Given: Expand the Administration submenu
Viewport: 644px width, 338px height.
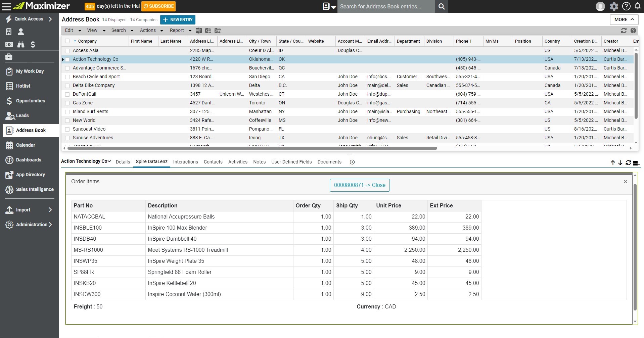Looking at the screenshot, I should tap(50, 225).
